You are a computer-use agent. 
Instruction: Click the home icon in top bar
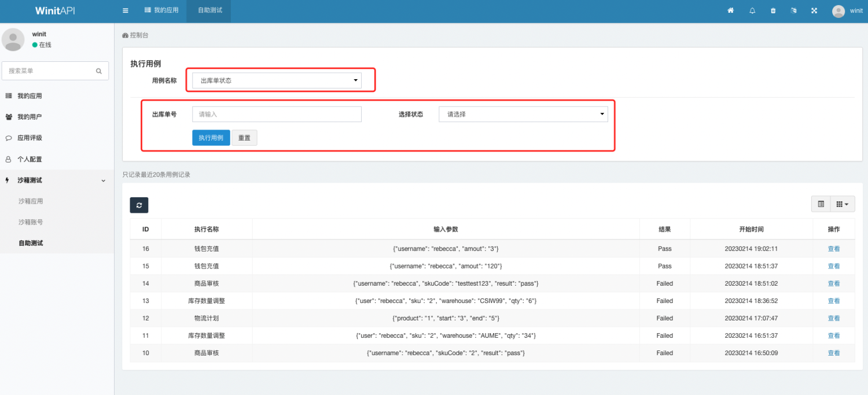(x=731, y=11)
